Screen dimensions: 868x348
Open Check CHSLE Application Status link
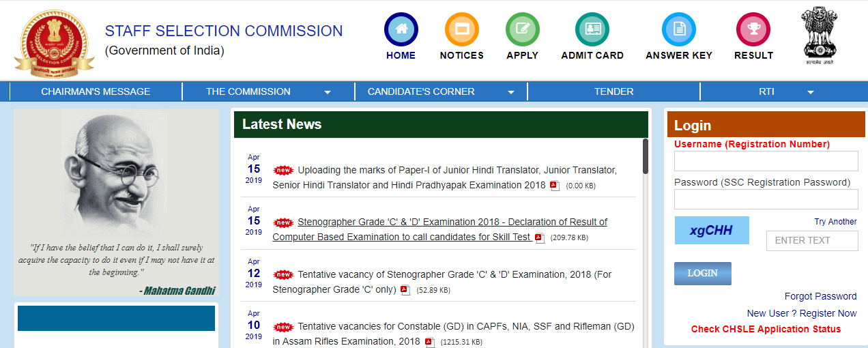tap(766, 329)
